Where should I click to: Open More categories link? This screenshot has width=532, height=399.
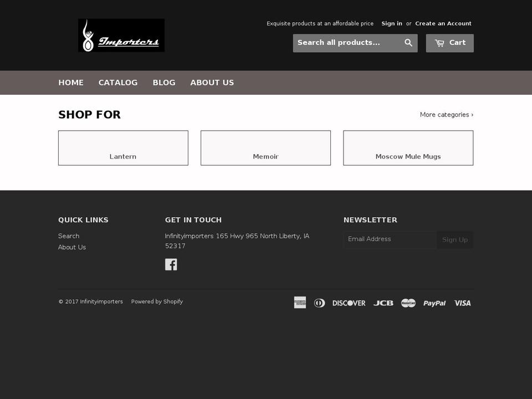(x=447, y=115)
